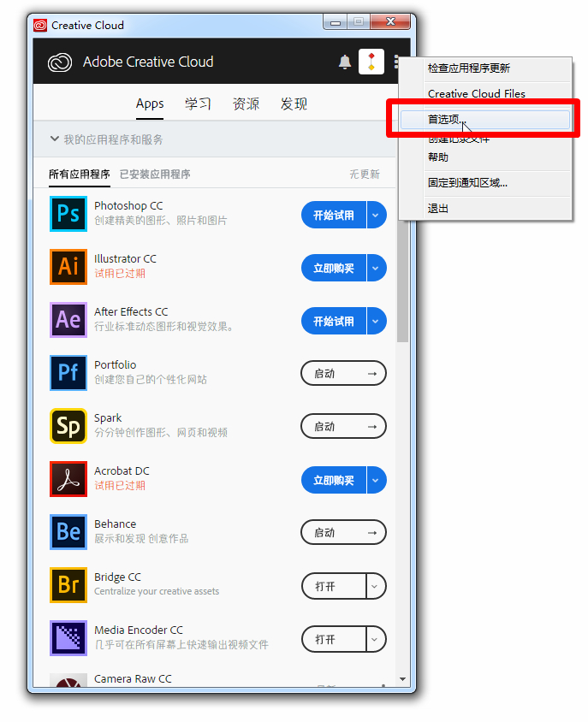Click the Media Encoder CC icon

pyautogui.click(x=68, y=637)
